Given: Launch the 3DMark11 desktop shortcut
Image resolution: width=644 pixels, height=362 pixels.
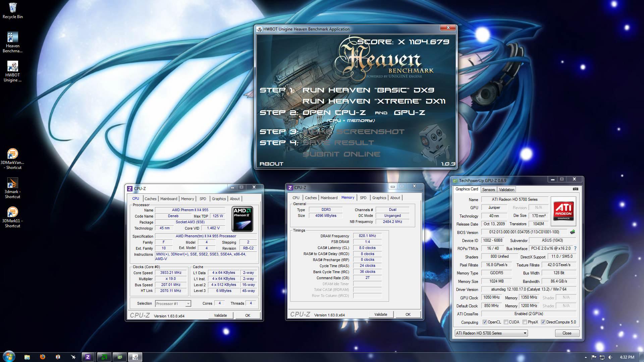Looking at the screenshot, I should pos(12,217).
